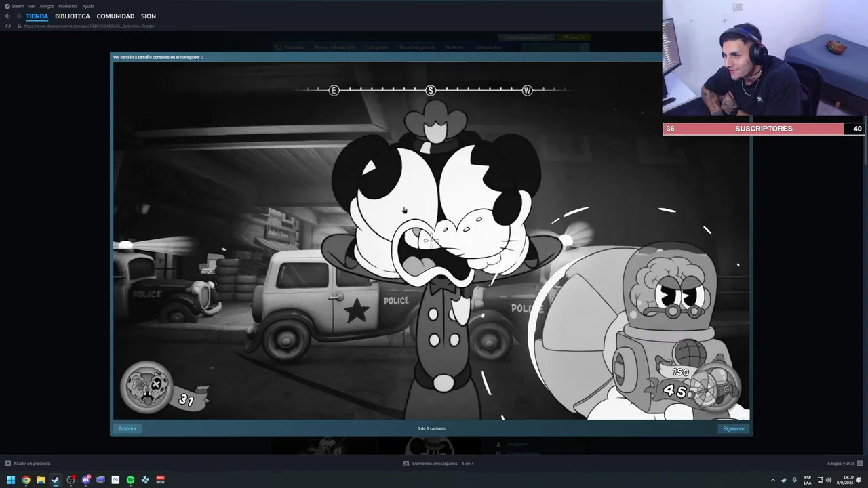Open the Windows Start menu
868x488 pixels.
click(x=11, y=480)
